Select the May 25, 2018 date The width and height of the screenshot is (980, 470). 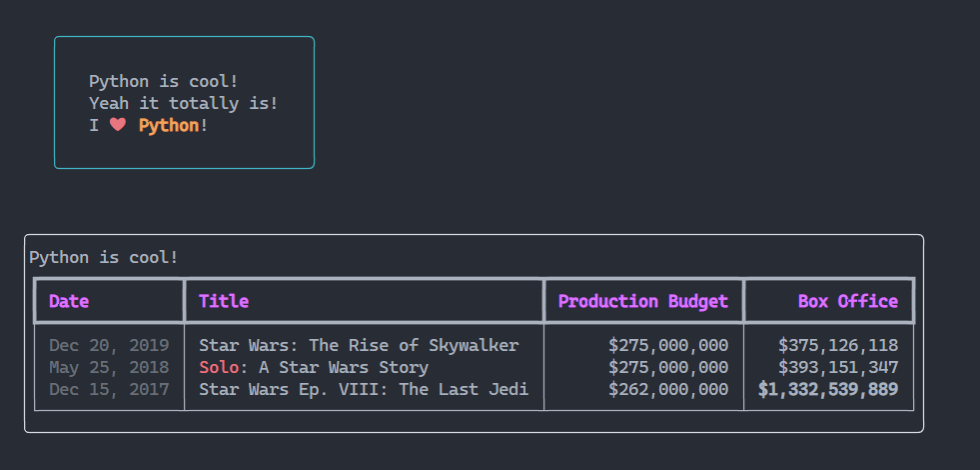tap(109, 367)
